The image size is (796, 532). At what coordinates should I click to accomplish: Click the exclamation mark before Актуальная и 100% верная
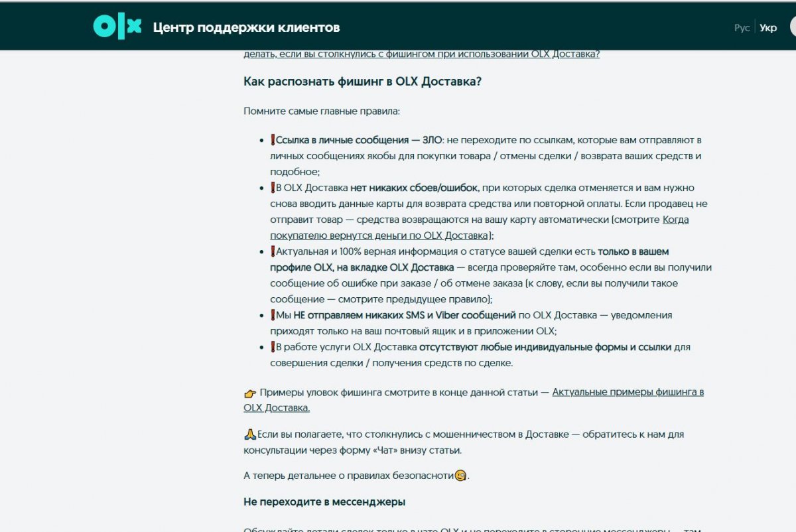[x=273, y=251]
